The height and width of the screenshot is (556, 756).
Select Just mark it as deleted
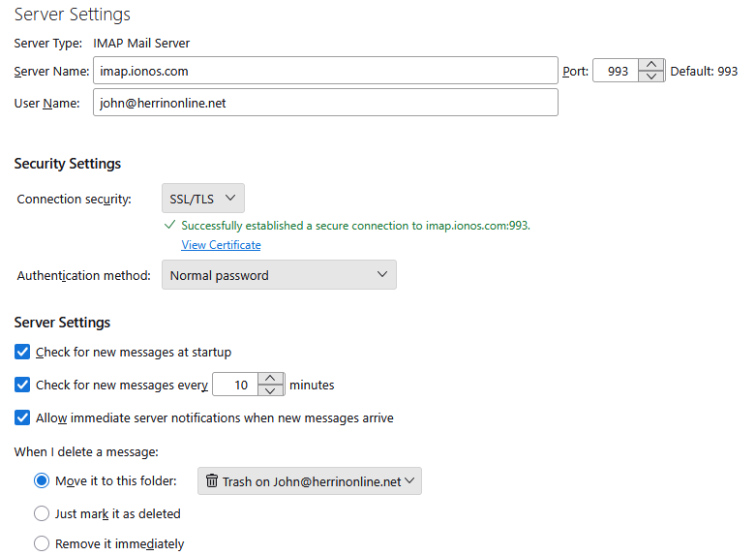(x=42, y=513)
